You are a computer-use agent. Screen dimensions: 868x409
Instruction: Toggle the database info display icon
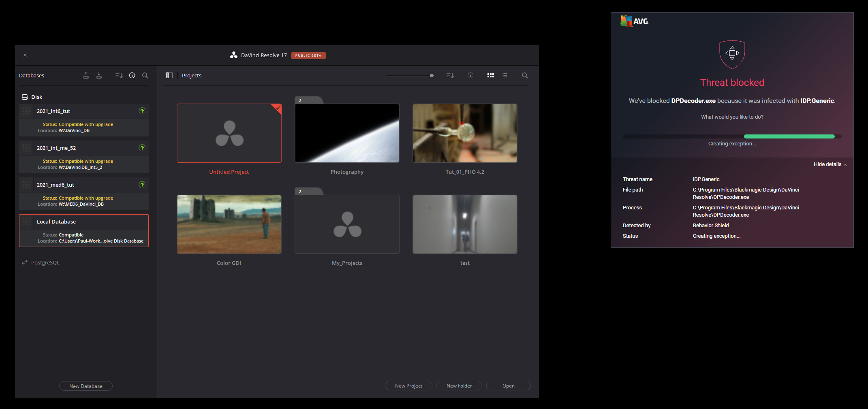click(x=132, y=75)
